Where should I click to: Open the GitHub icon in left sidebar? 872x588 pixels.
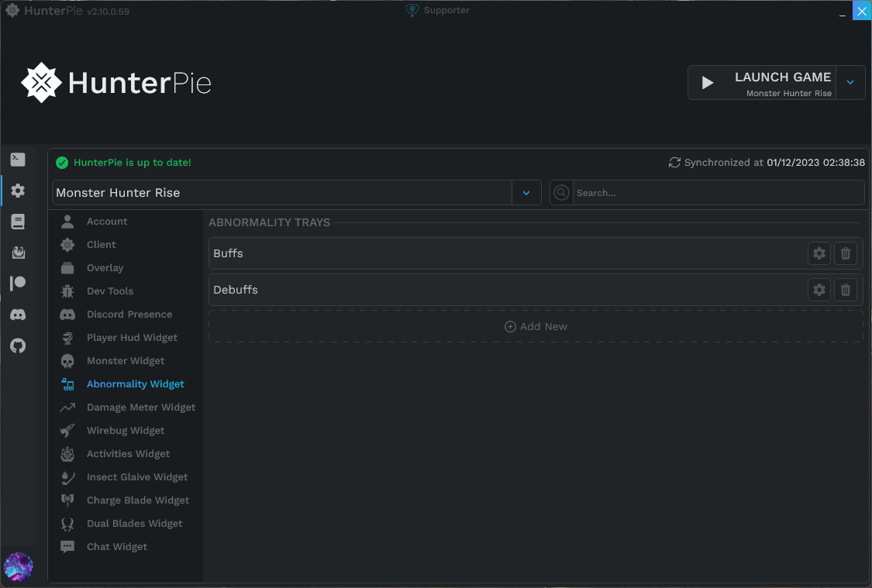18,346
